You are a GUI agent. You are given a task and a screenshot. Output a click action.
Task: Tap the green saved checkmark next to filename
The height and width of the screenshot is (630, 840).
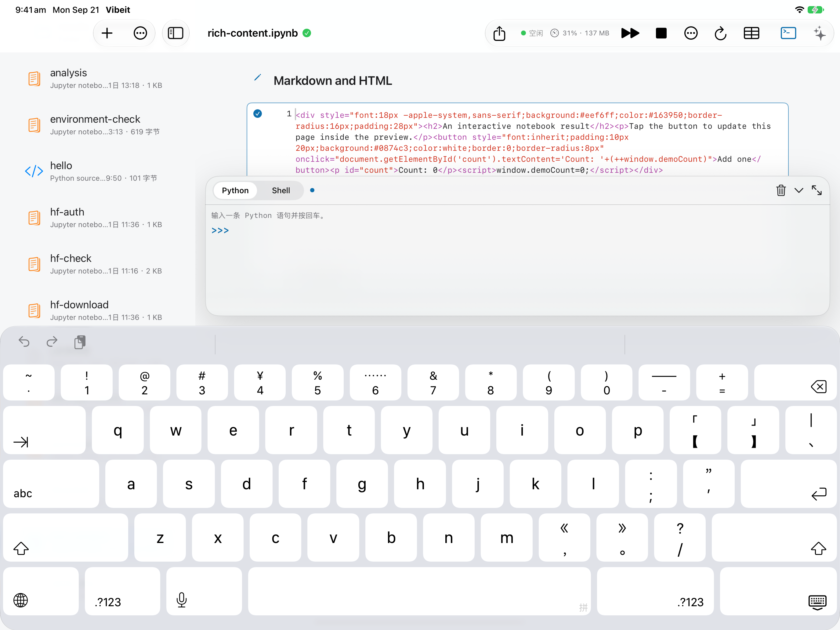(x=307, y=33)
